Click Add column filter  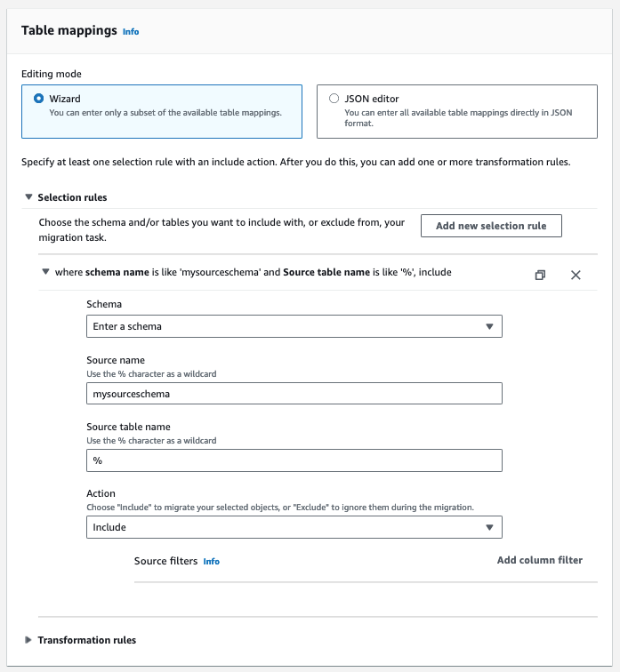[x=539, y=560]
